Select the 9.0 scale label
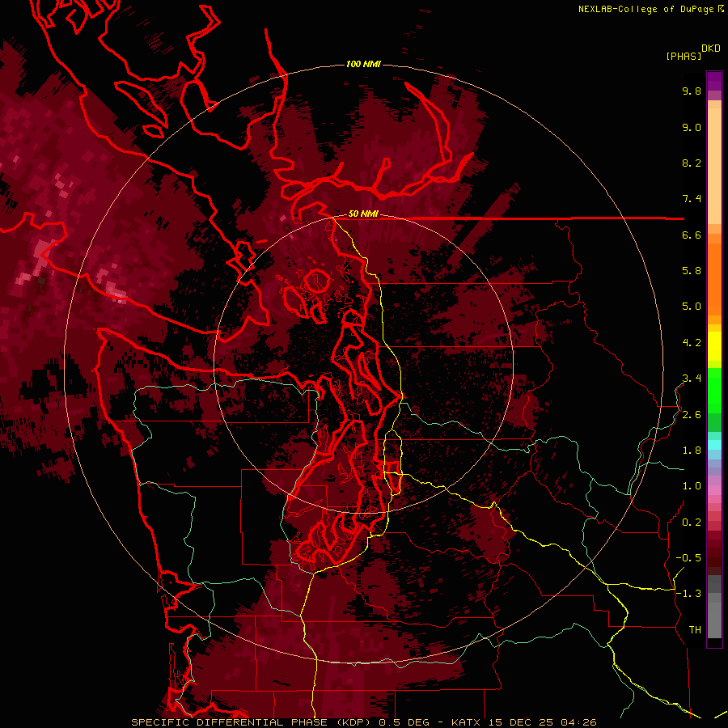This screenshot has height=728, width=728. (x=692, y=127)
